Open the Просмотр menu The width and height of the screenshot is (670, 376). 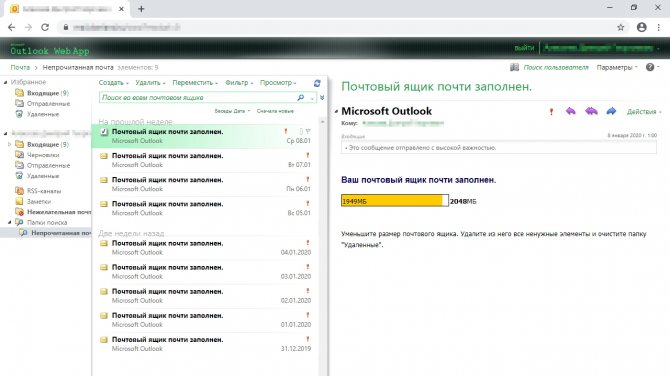[278, 83]
